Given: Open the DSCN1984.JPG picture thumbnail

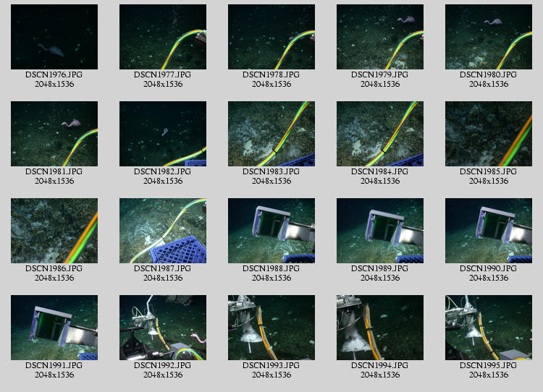Looking at the screenshot, I should tap(380, 134).
